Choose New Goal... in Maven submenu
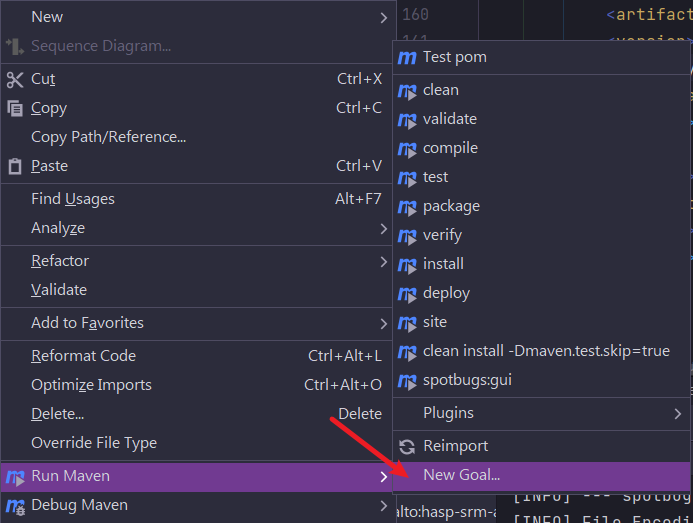Screen dimensions: 693x523 [541, 476]
